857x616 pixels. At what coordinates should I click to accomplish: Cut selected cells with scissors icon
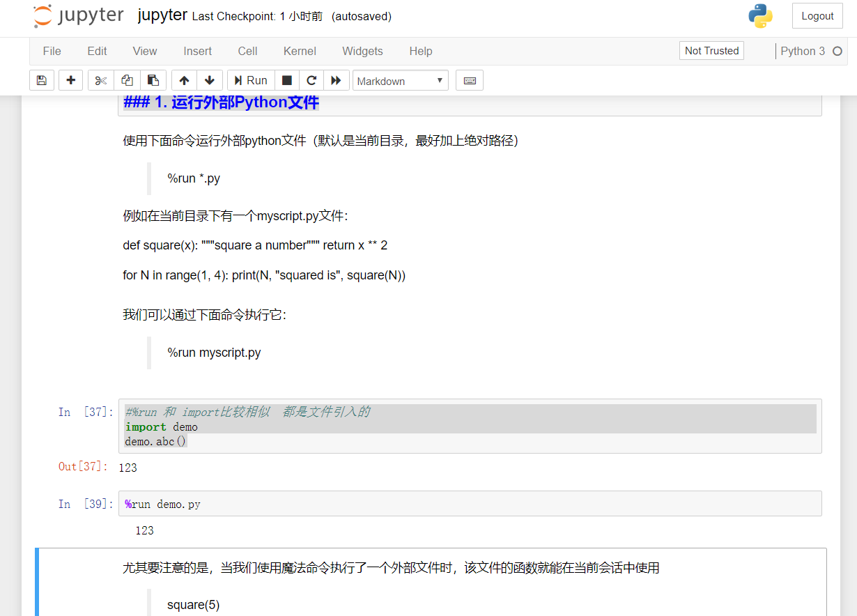coord(101,80)
